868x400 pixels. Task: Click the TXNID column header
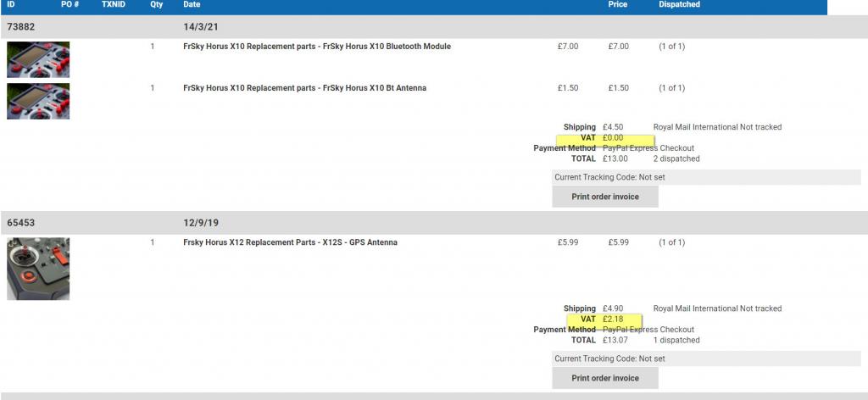click(114, 4)
